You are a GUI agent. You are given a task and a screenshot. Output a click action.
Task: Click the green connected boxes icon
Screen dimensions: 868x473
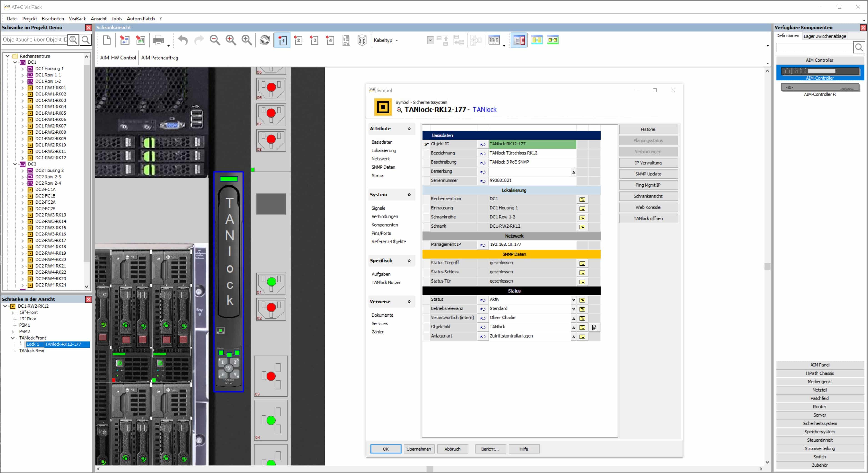[553, 40]
